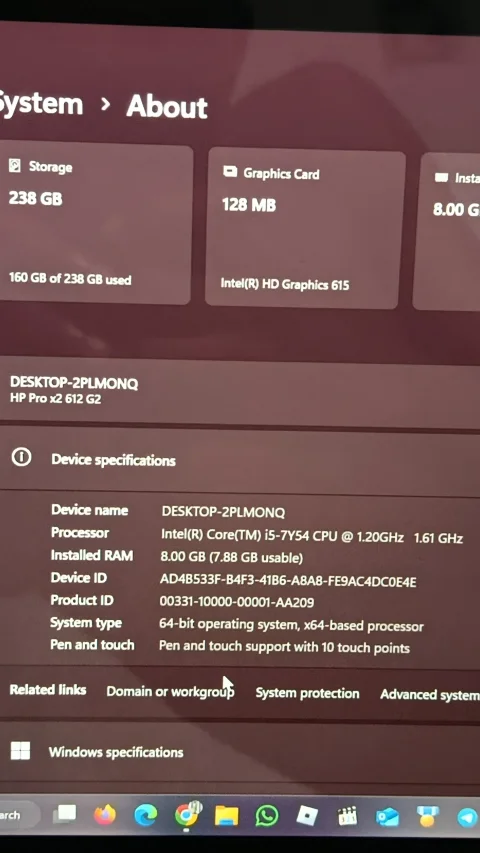Launch Microsoft Edge from taskbar
480x853 pixels.
[145, 815]
